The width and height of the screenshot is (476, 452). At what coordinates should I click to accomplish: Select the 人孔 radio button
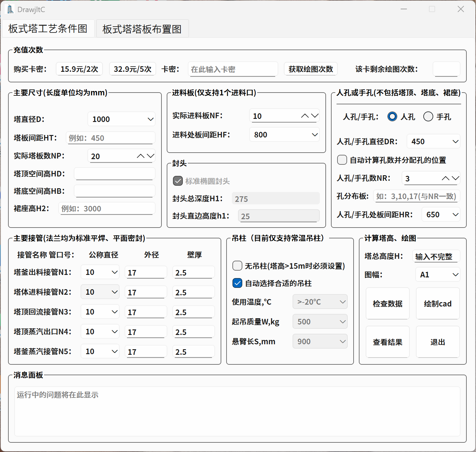[x=392, y=117]
